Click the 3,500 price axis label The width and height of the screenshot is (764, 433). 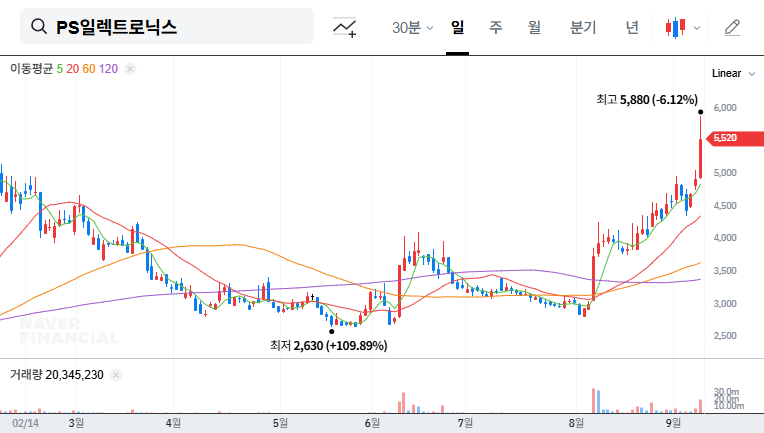(725, 271)
